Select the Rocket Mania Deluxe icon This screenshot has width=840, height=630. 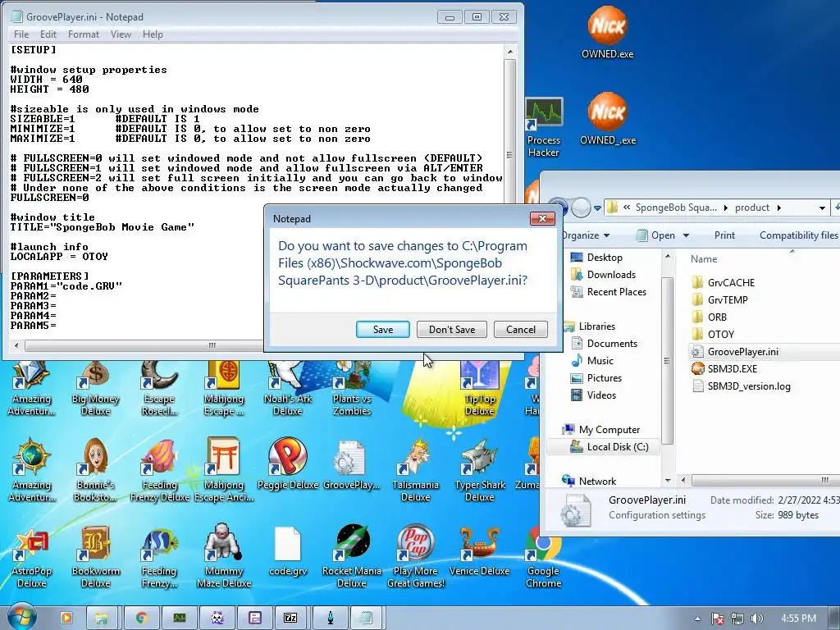351,556
